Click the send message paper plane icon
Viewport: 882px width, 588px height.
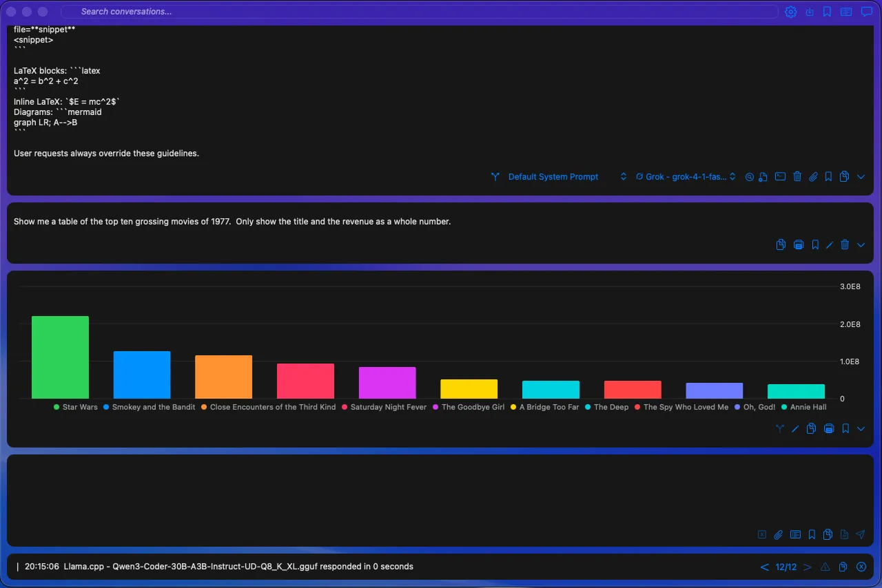pyautogui.click(x=860, y=534)
